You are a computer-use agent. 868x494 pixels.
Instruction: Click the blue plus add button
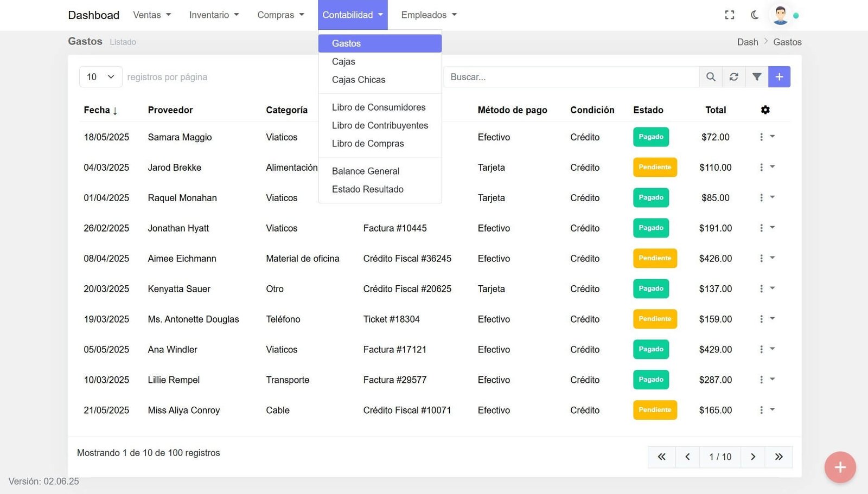pyautogui.click(x=779, y=77)
